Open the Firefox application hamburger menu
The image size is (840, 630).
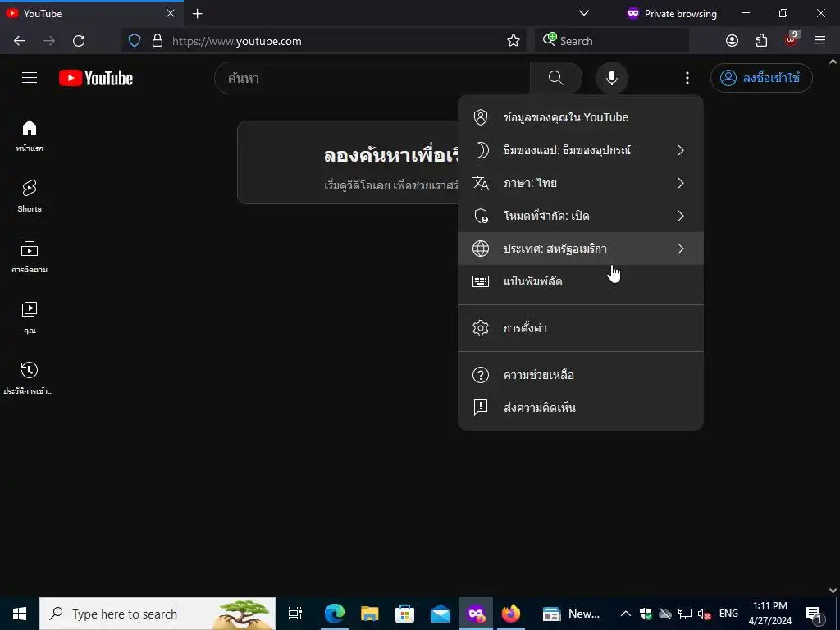pyautogui.click(x=820, y=40)
